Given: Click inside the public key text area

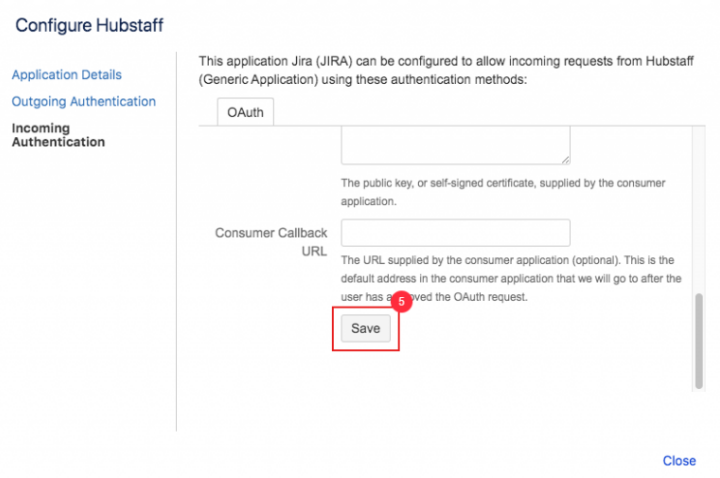Looking at the screenshot, I should pos(455,144).
